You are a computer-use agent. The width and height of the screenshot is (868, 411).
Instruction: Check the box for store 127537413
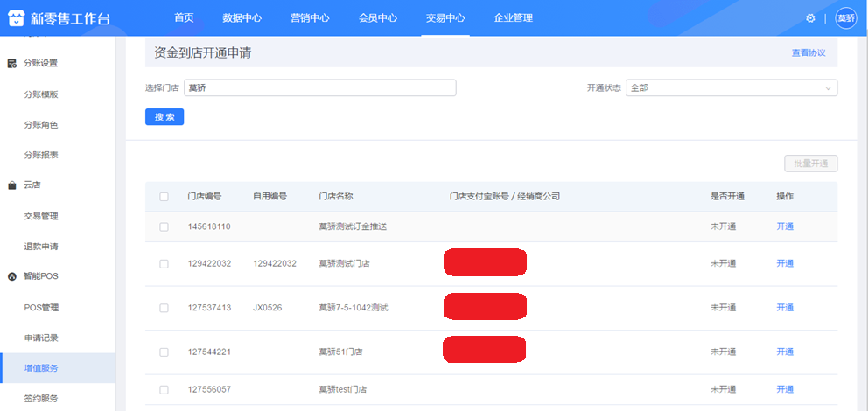[164, 308]
